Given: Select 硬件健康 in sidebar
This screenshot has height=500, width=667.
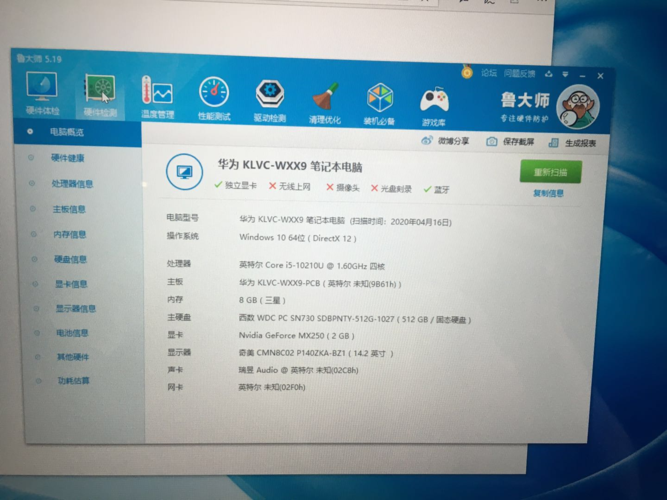Looking at the screenshot, I should pyautogui.click(x=67, y=158).
